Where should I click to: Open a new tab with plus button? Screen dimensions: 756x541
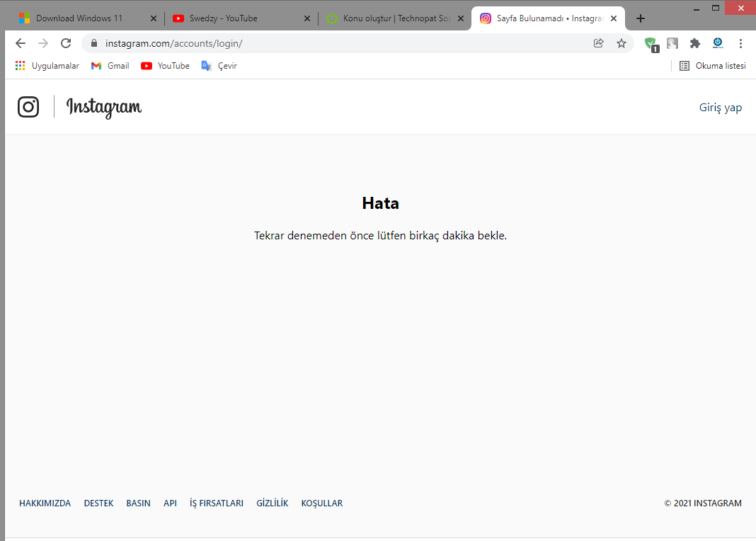tap(641, 18)
